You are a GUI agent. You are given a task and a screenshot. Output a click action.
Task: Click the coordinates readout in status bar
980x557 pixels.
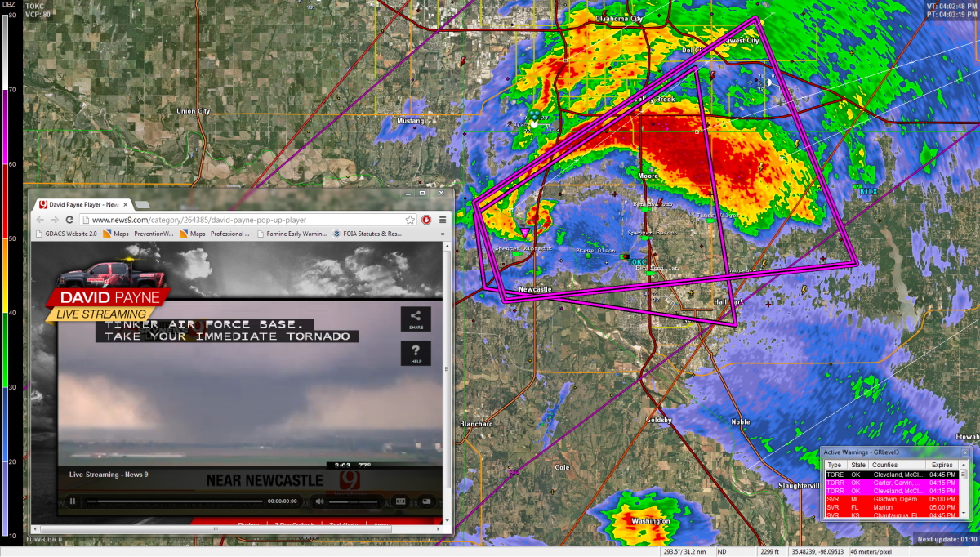point(819,551)
